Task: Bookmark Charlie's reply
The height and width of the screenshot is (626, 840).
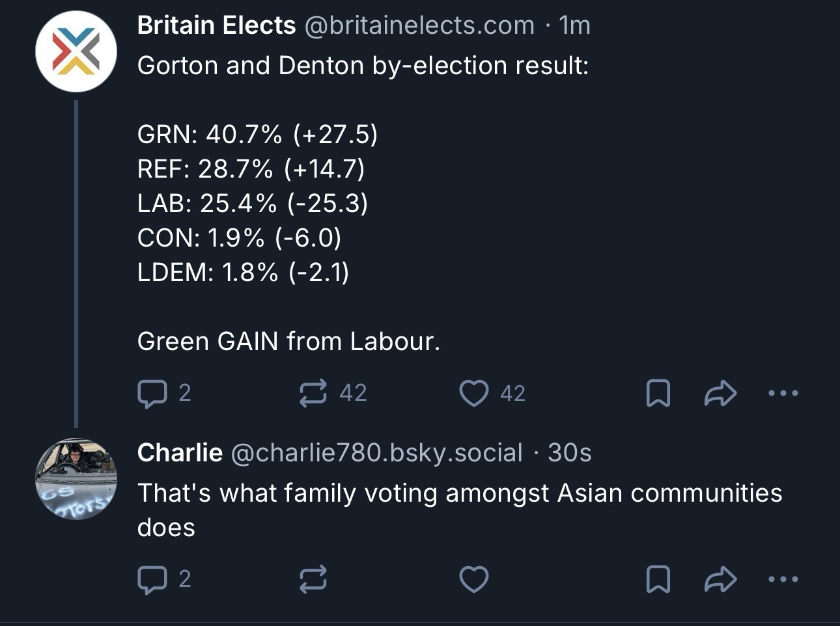Action: [658, 579]
